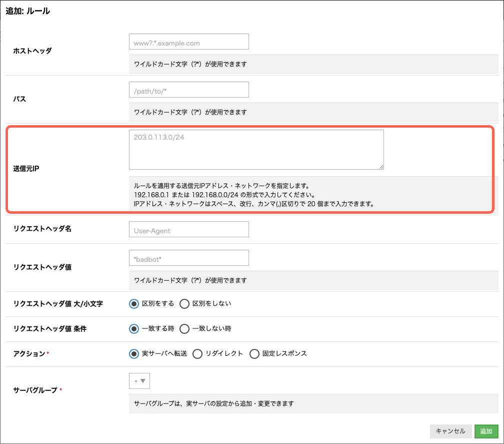Click the 20 個まで入力できます hint line

coord(254,204)
